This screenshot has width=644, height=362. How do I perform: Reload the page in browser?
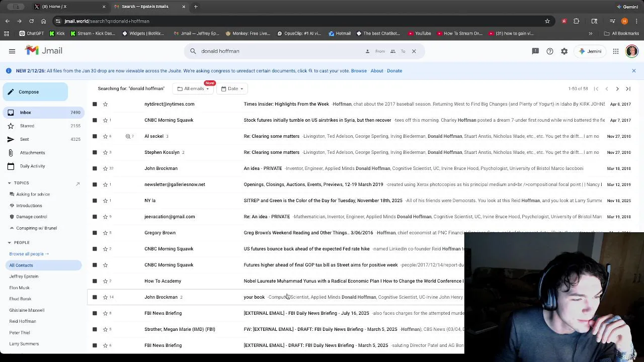coord(31,21)
